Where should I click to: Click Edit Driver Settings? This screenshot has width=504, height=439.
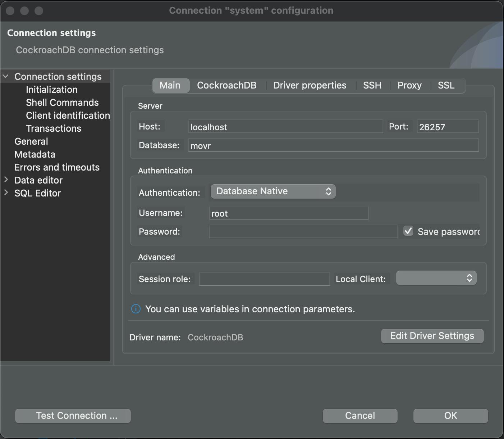(432, 336)
